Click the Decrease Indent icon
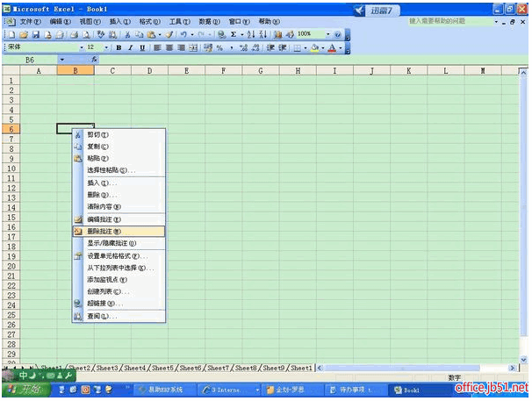Screen dimensions: 532x401 pyautogui.click(x=270, y=48)
